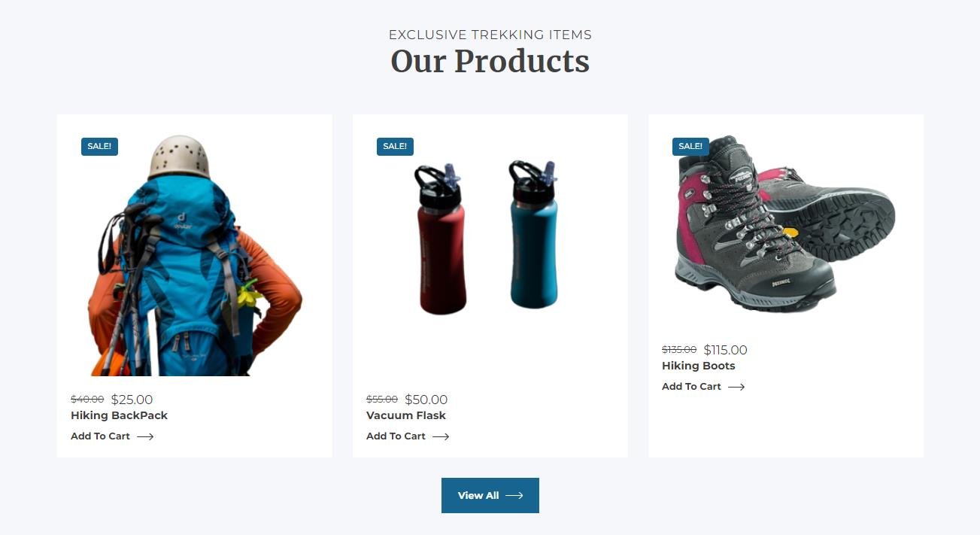
Task: Click the SALE! badge on the Hiking BackPack
Action: click(99, 146)
